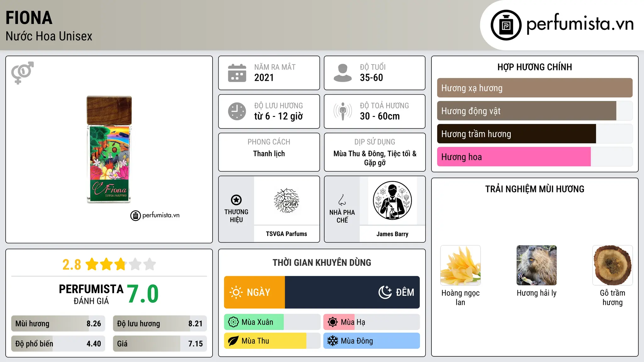Click the star badge icon above Thương hiệu
This screenshot has width=644, height=362.
pos(236,200)
